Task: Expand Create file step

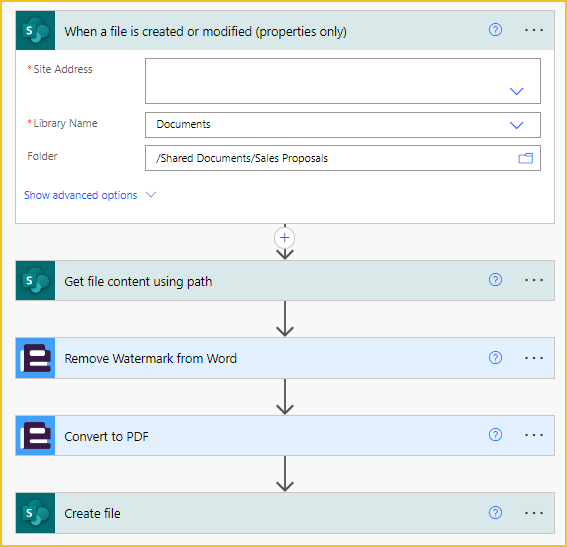Action: (285, 513)
